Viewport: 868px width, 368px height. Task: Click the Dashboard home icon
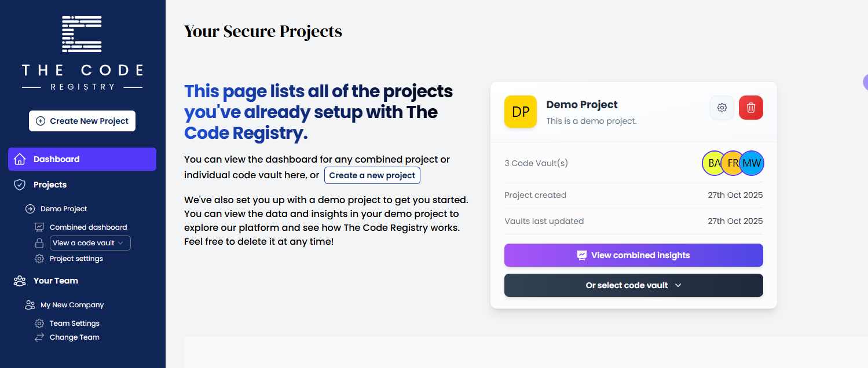pyautogui.click(x=20, y=159)
